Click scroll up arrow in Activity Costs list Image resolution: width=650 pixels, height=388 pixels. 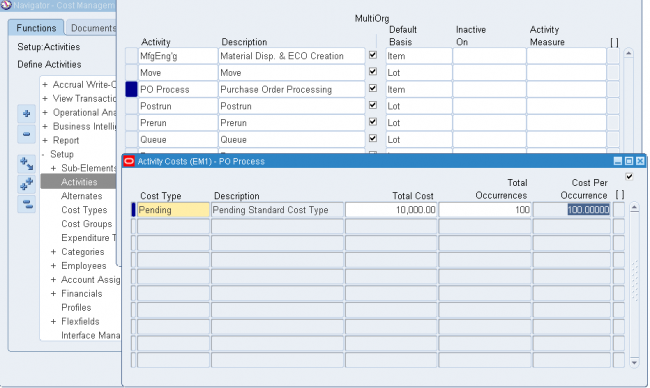point(634,207)
